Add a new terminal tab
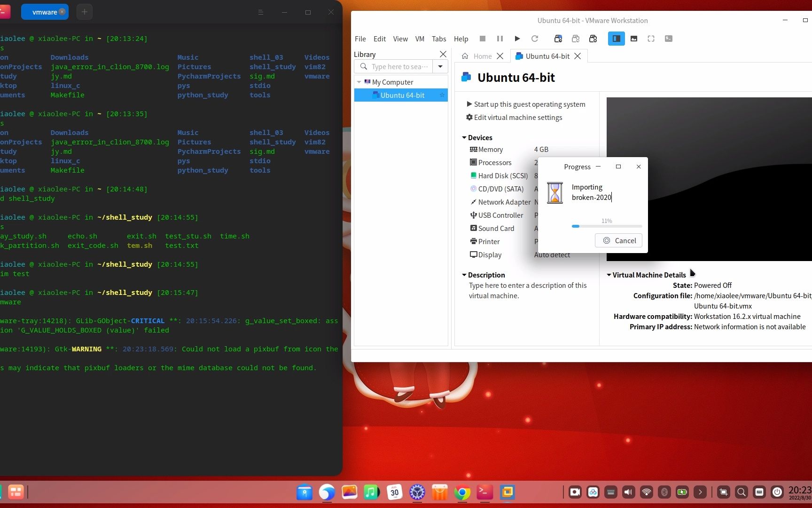This screenshot has width=812, height=508. (x=85, y=12)
